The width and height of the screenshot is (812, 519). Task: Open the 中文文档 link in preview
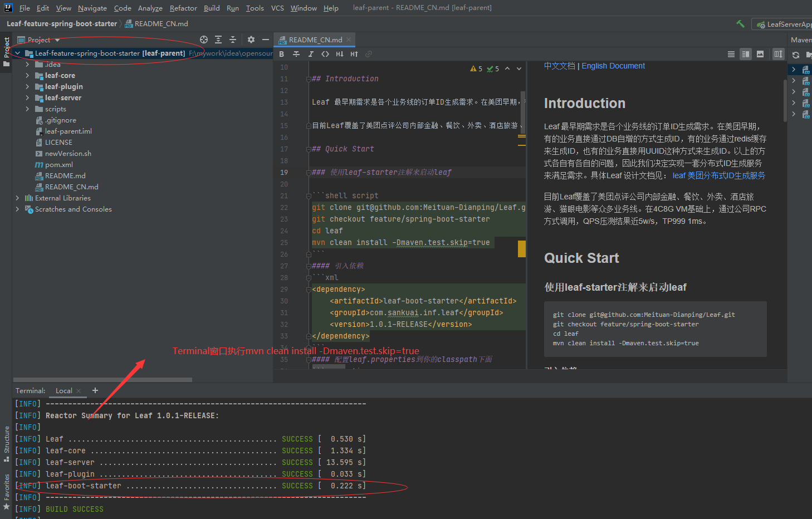559,66
